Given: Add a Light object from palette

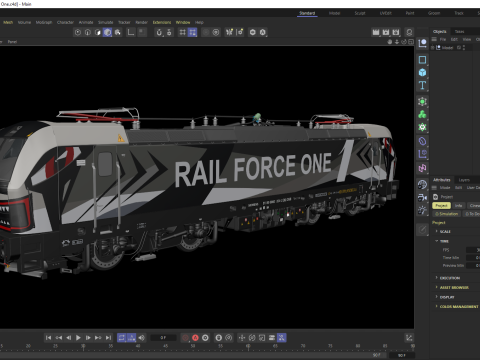Looking at the screenshot, I should [422, 210].
